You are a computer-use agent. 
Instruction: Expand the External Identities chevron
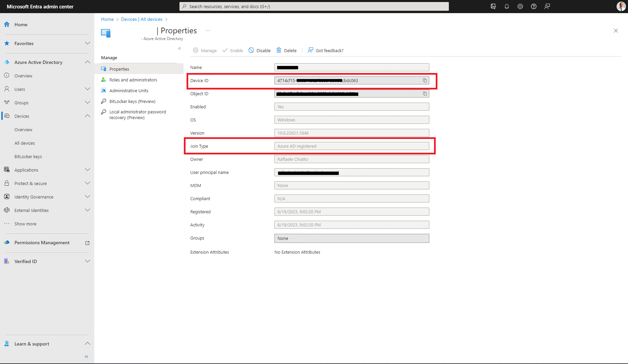pos(88,210)
